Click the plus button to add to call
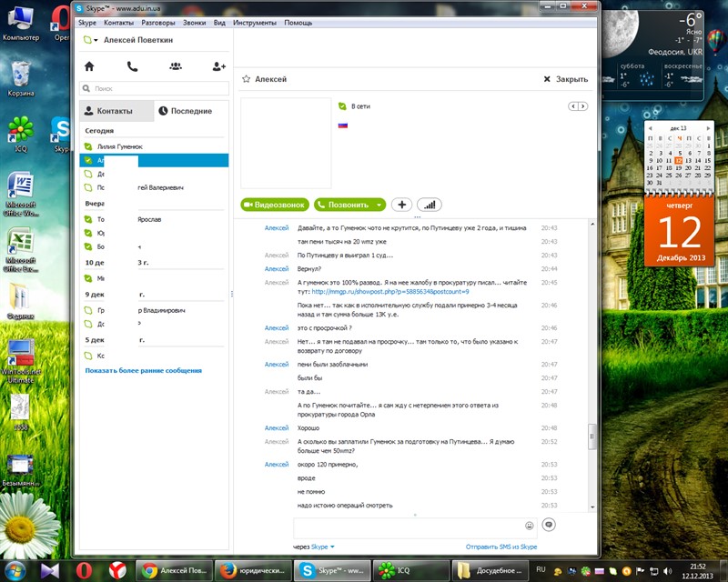The image size is (728, 582). (x=401, y=205)
